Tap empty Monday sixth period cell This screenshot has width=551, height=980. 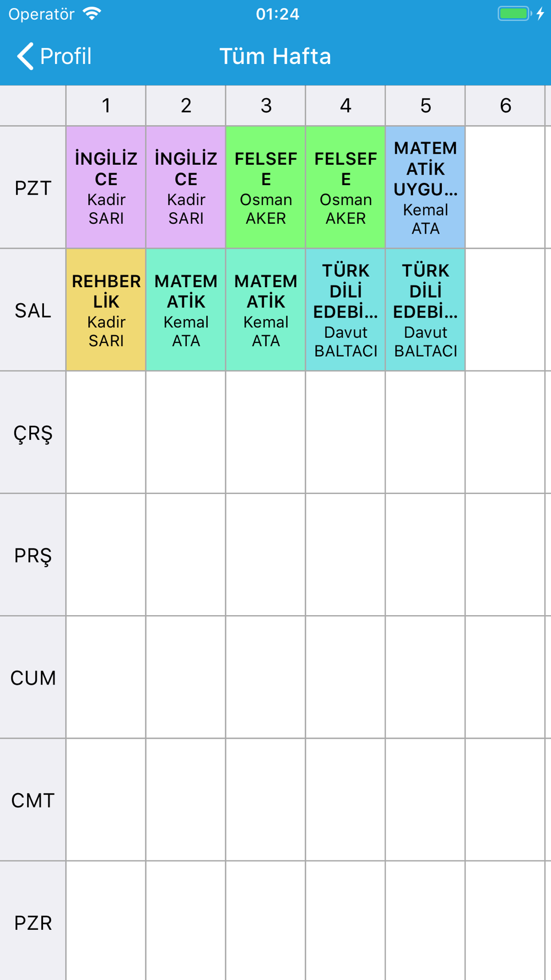click(x=505, y=187)
